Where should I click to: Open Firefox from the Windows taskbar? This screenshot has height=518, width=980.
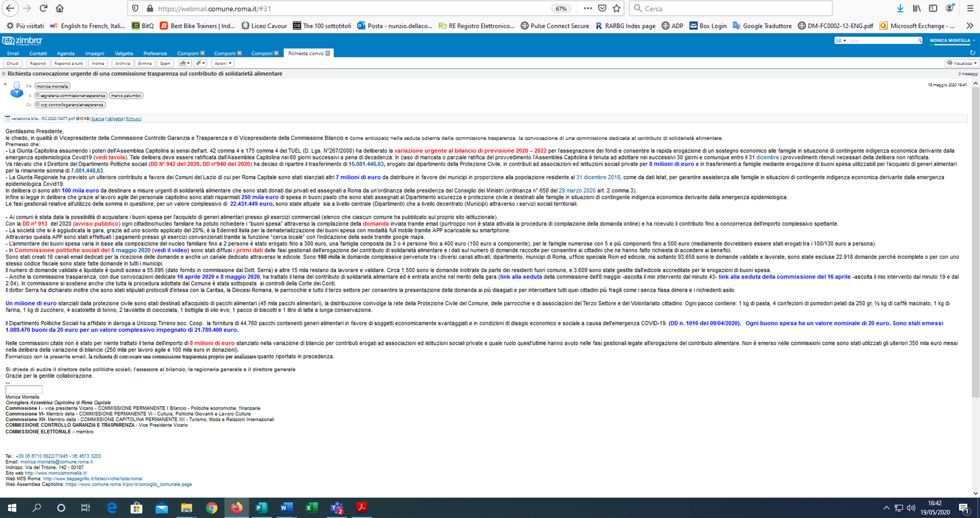[237, 507]
